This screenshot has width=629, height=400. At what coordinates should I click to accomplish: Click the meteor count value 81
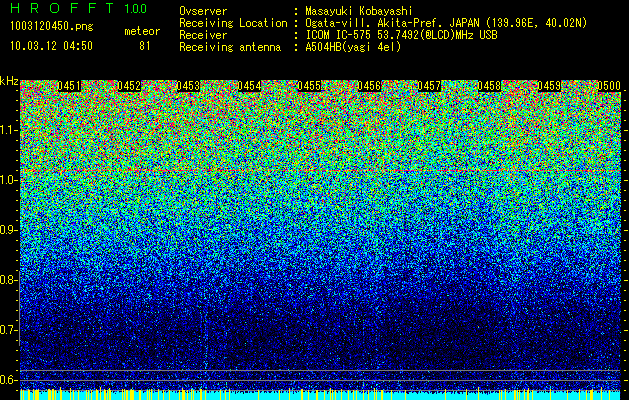144,46
